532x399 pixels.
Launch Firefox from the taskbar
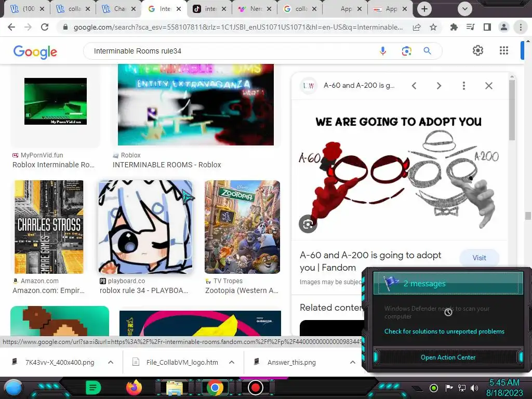134,388
